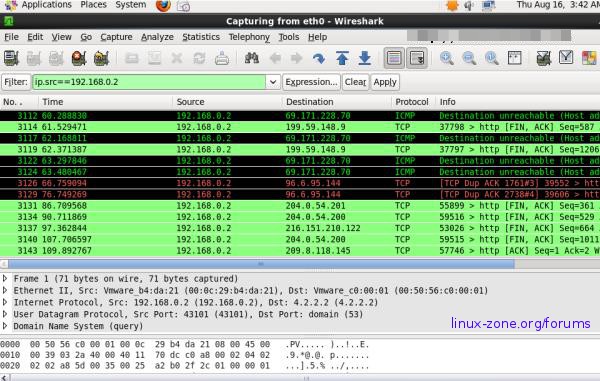Select packet 3143 to 209.8.118.145
600x381 pixels.
300,251
